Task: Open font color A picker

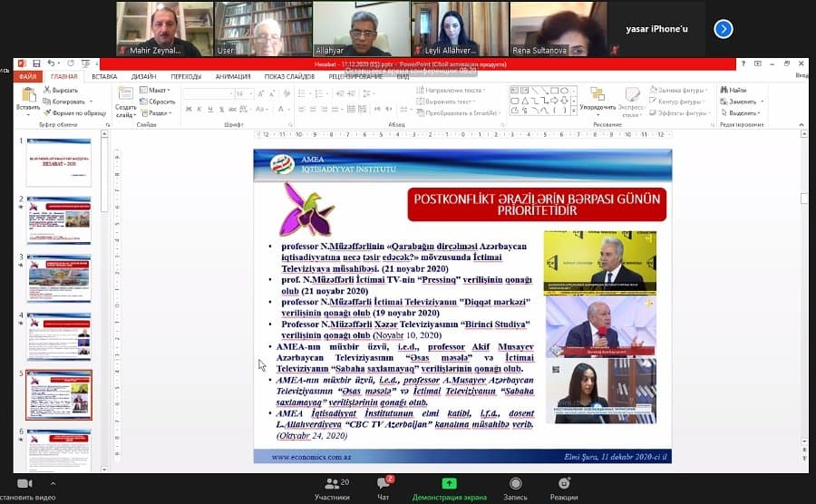Action: 282,109
